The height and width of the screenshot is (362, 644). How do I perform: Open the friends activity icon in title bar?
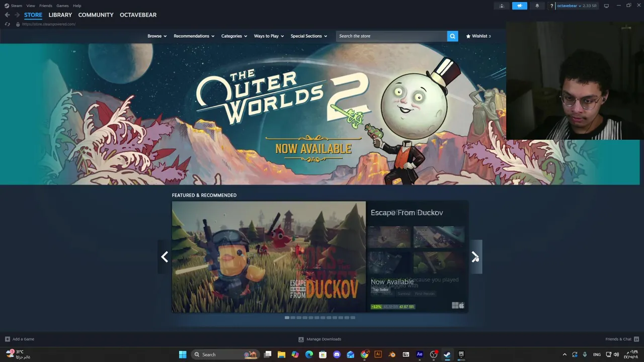pyautogui.click(x=502, y=6)
